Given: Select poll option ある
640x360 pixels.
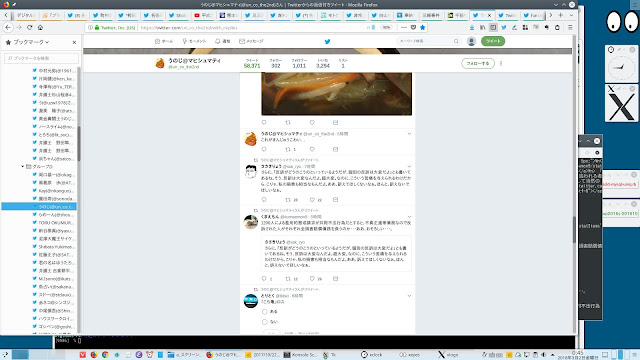Looking at the screenshot, I should (x=264, y=311).
